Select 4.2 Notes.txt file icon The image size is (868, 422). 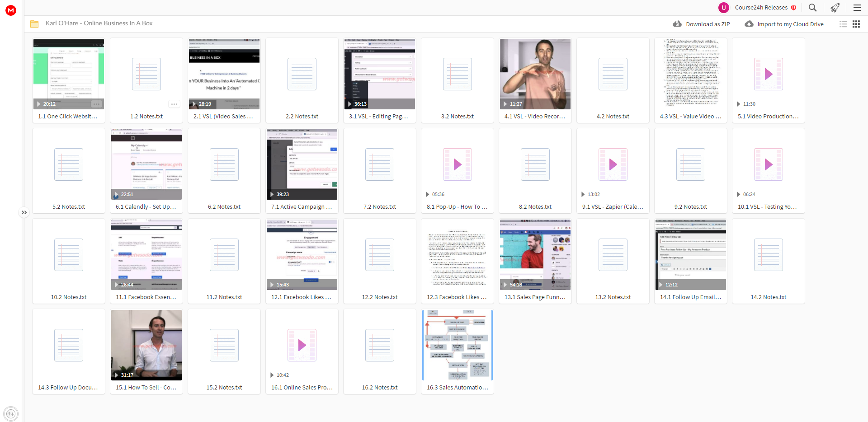(613, 74)
